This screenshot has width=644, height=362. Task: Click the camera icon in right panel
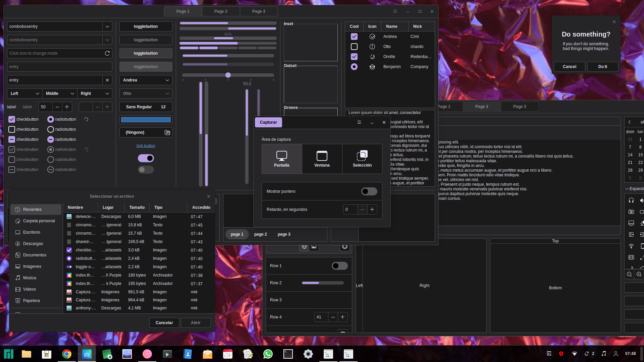(x=631, y=212)
